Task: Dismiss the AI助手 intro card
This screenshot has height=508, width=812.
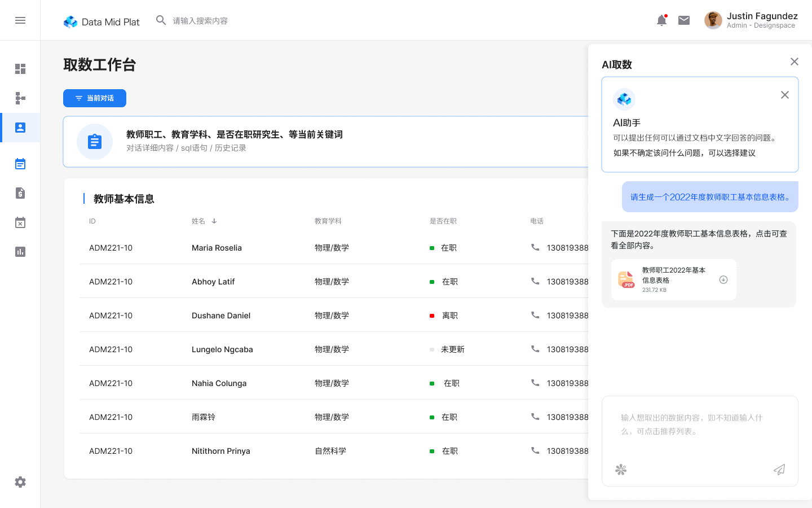Action: coord(785,95)
